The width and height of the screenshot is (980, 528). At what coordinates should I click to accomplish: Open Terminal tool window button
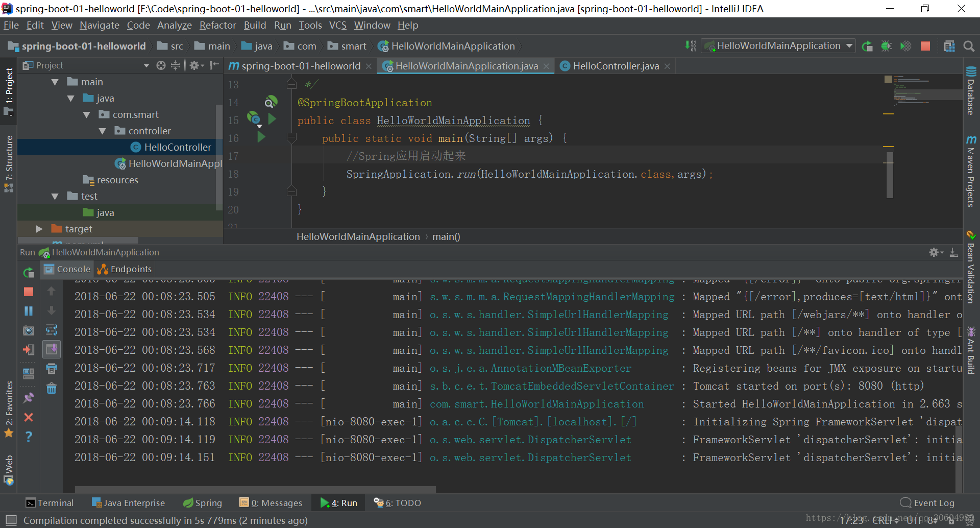coord(50,503)
